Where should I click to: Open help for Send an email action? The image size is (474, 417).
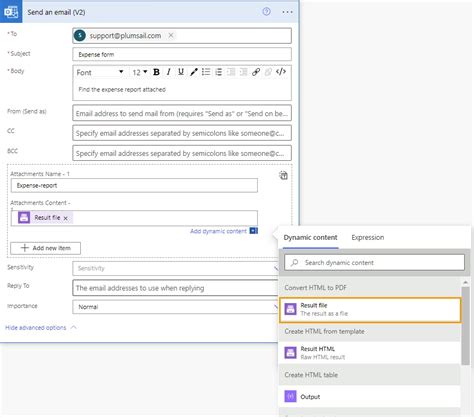tap(266, 12)
